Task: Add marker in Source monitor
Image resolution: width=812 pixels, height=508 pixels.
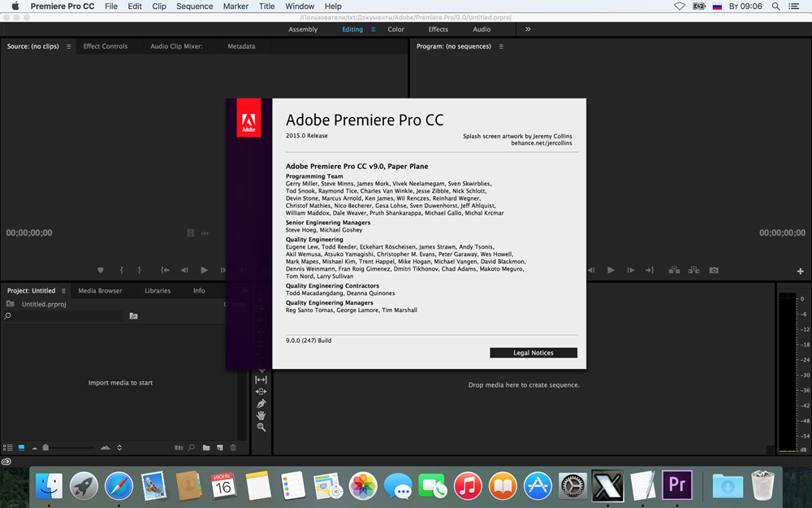Action: (x=101, y=270)
